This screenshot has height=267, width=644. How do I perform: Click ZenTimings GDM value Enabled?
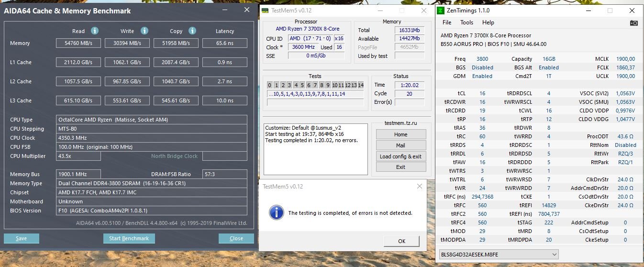(482, 76)
